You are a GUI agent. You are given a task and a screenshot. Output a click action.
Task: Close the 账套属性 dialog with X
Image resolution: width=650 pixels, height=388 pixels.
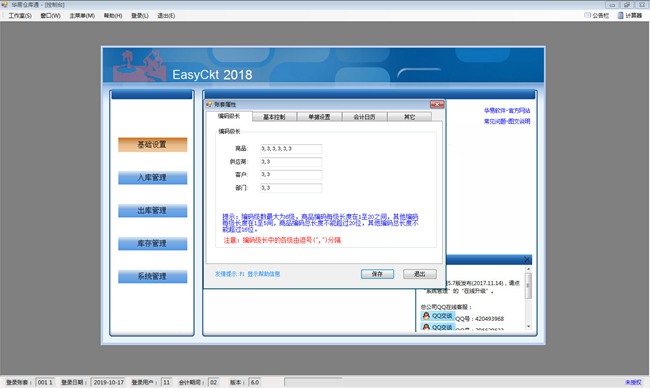(x=437, y=104)
